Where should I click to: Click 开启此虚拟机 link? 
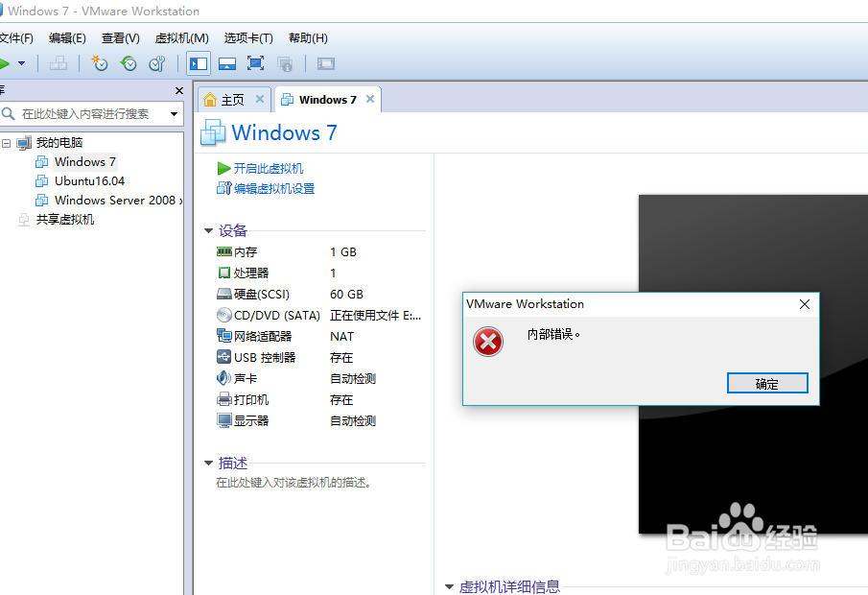pyautogui.click(x=268, y=168)
